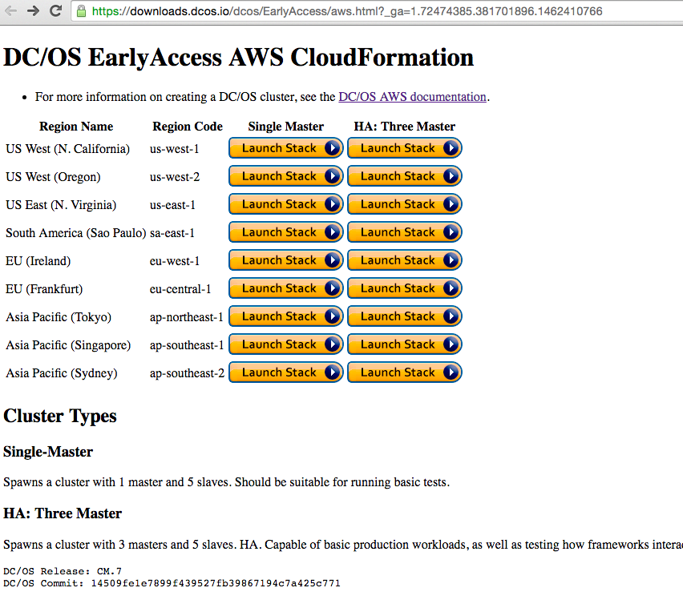
Task: Click the page title 'DC/OS EarlyAccess AWS CloudFormation'
Action: tap(238, 58)
